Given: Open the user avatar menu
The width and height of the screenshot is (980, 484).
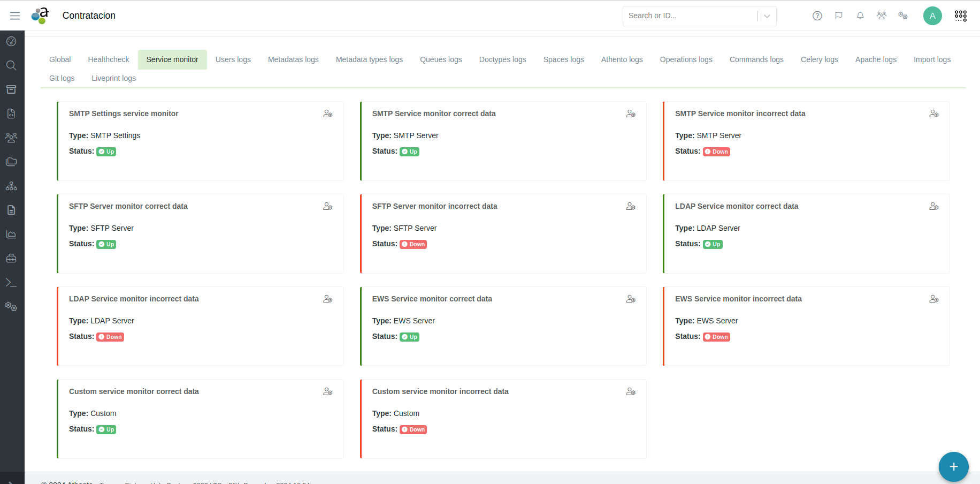Looking at the screenshot, I should click(932, 16).
